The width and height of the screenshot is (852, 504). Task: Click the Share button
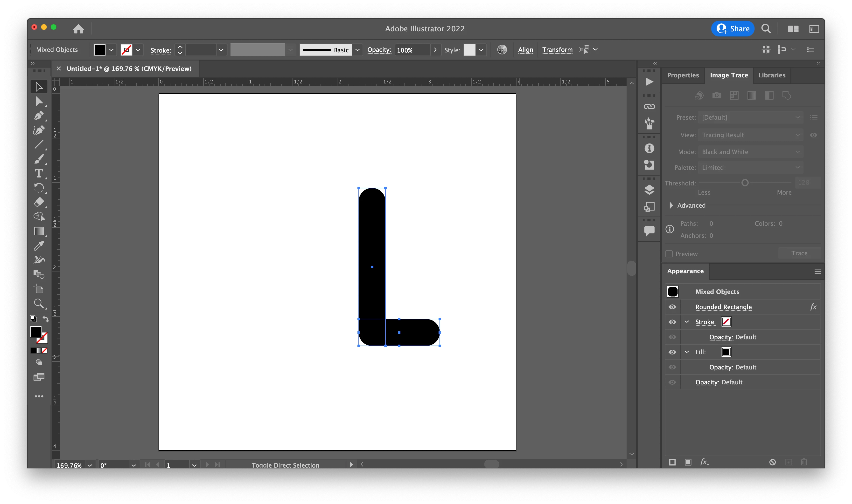click(x=733, y=29)
